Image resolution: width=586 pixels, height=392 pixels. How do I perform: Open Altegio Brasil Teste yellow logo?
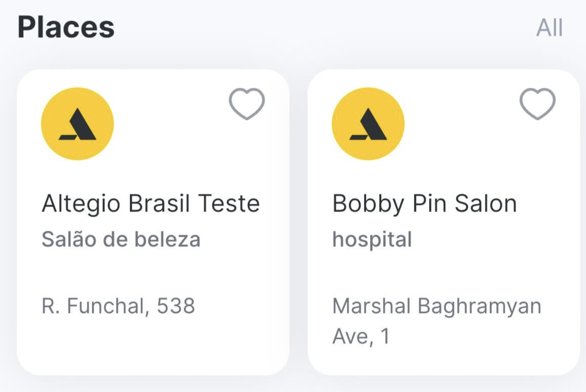tap(77, 124)
